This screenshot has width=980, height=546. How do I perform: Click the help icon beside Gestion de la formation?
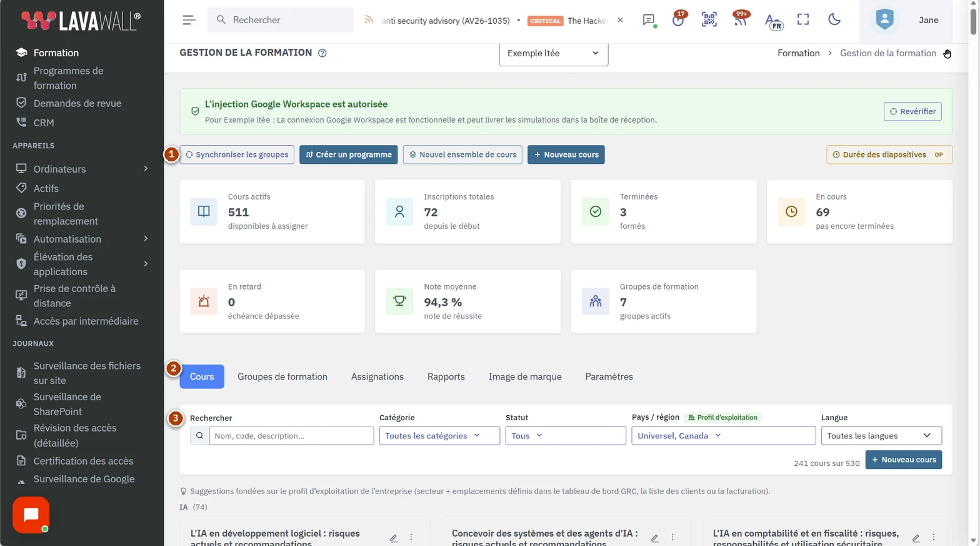click(322, 53)
